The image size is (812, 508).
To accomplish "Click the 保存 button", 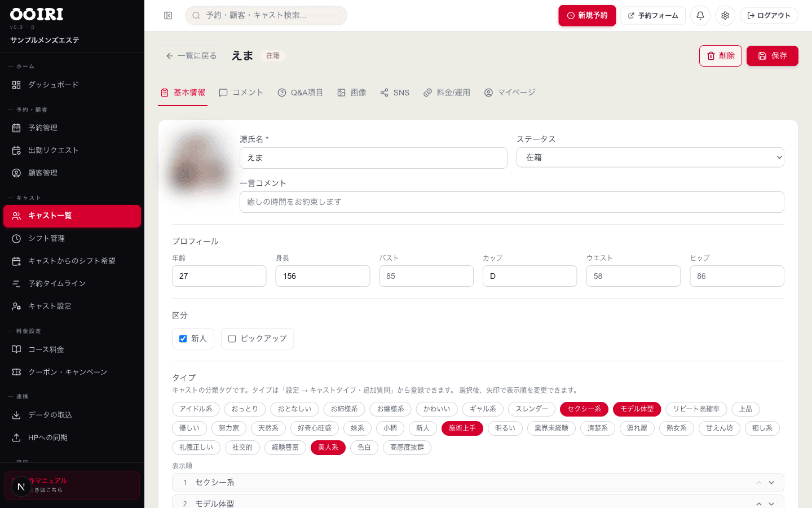I will coord(773,56).
